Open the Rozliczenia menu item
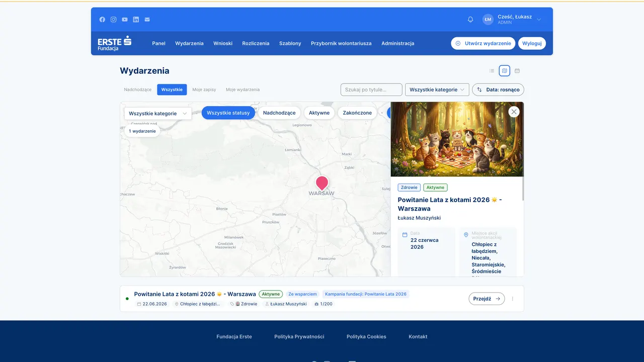The width and height of the screenshot is (644, 362). [256, 43]
